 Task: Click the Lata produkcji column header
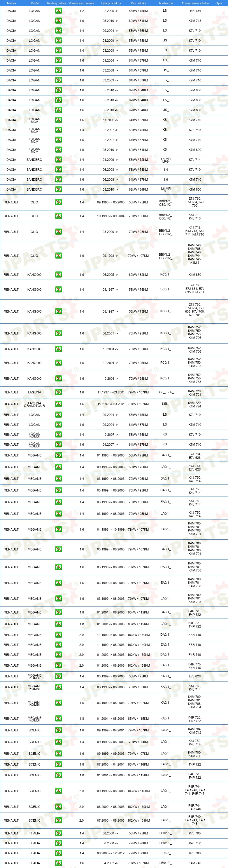[111, 3]
